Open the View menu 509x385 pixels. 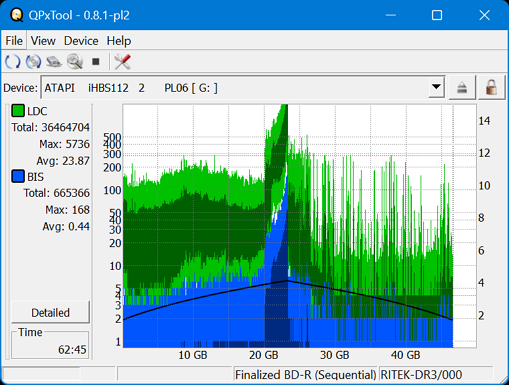43,41
